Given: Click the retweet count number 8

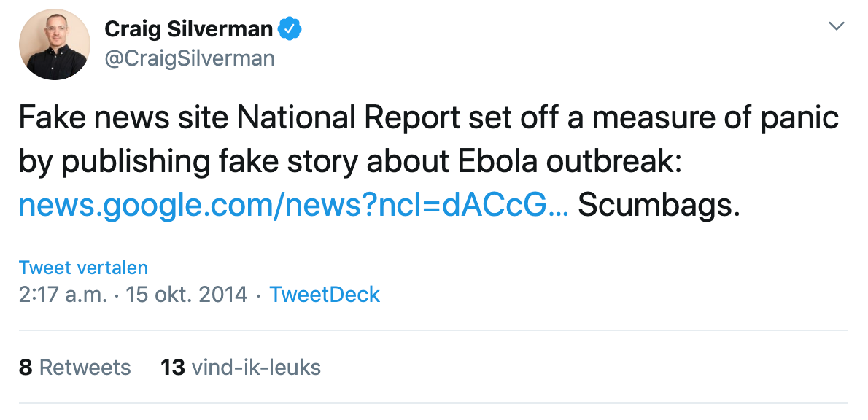Looking at the screenshot, I should (x=26, y=367).
